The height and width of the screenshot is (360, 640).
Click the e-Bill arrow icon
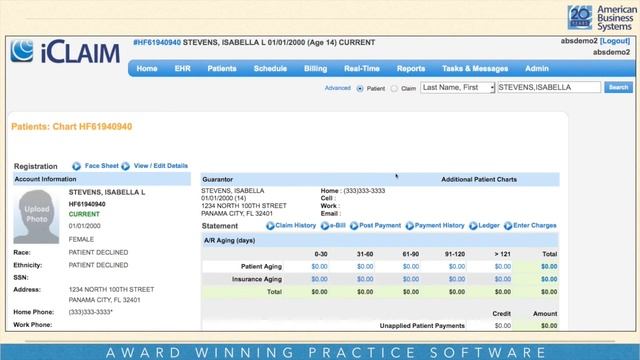325,226
